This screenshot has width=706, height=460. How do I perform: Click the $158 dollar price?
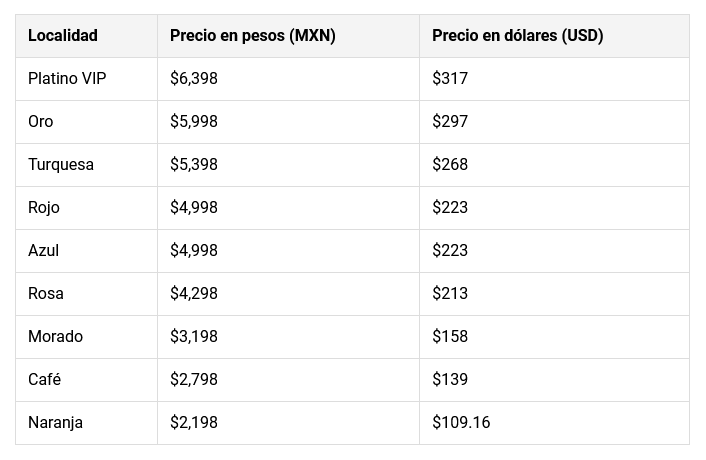pos(450,337)
